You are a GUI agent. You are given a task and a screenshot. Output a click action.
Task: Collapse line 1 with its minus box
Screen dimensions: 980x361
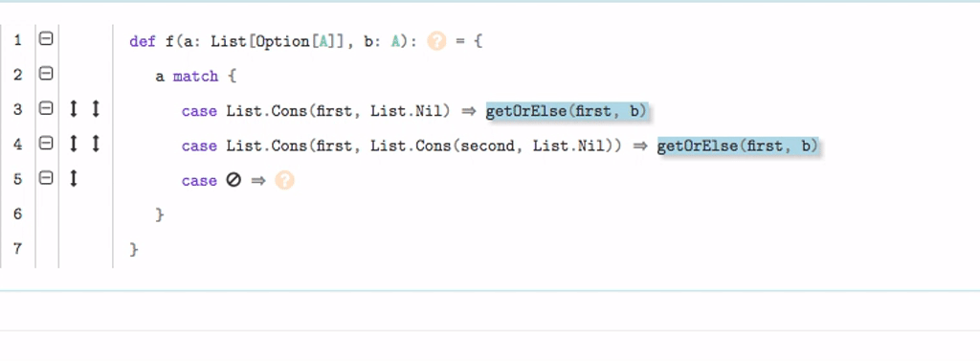point(46,39)
